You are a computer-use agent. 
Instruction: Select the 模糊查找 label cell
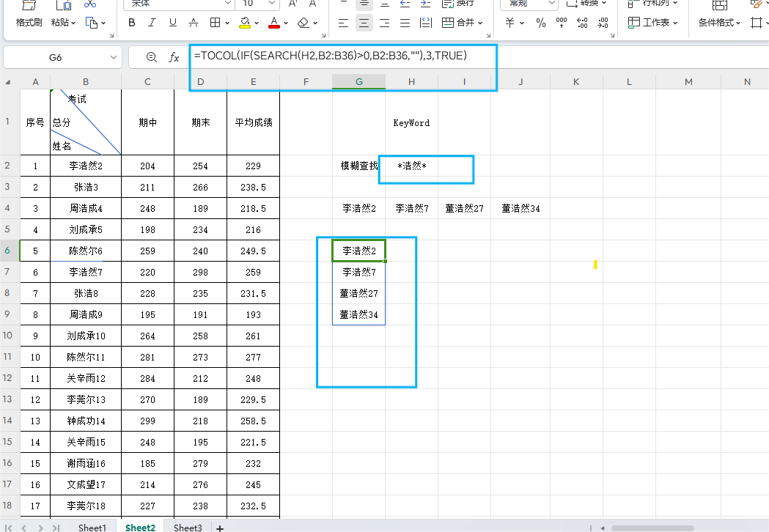pos(359,166)
